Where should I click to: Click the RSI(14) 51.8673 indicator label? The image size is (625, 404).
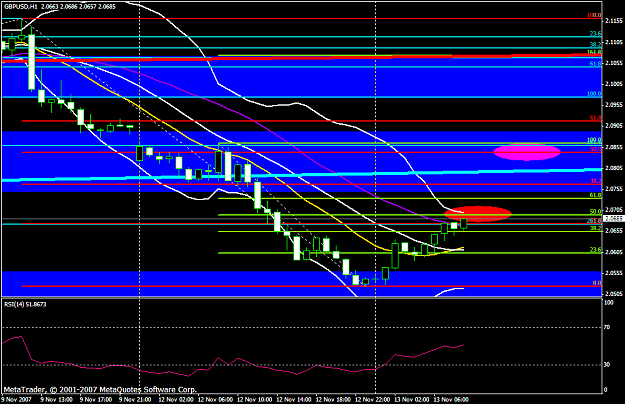click(25, 304)
